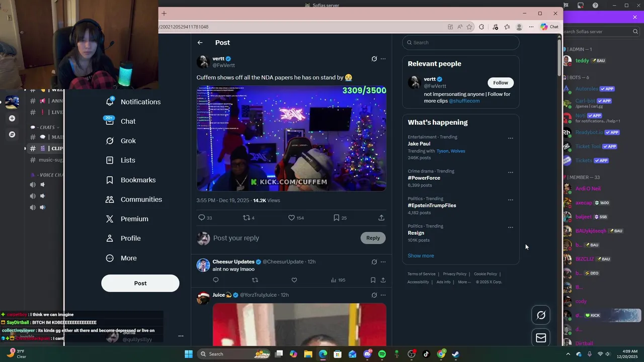Open TikTok from the taskbar

426,354
